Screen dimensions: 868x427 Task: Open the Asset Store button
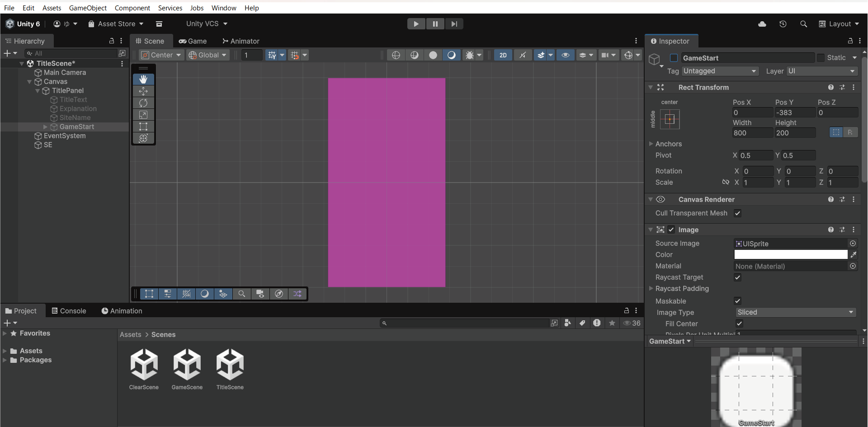point(116,24)
